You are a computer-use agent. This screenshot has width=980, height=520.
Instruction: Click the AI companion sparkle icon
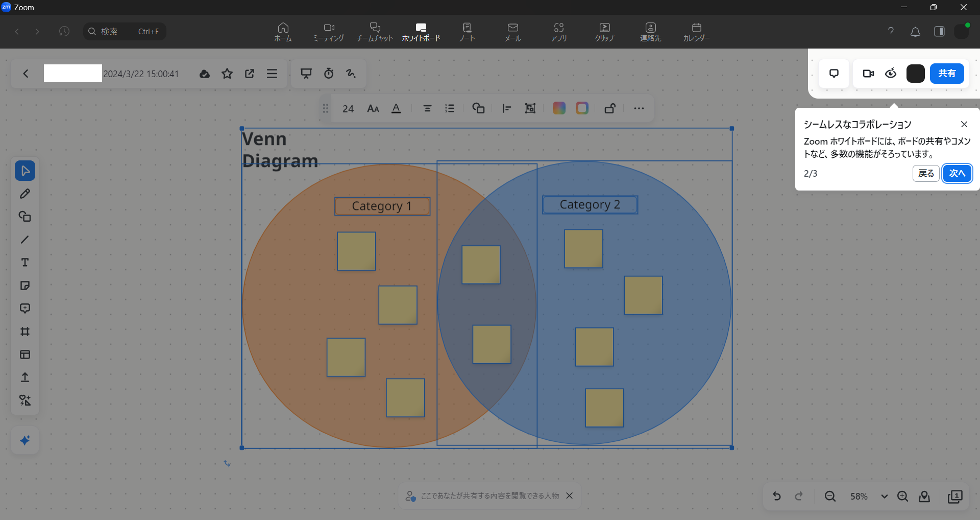pyautogui.click(x=24, y=440)
